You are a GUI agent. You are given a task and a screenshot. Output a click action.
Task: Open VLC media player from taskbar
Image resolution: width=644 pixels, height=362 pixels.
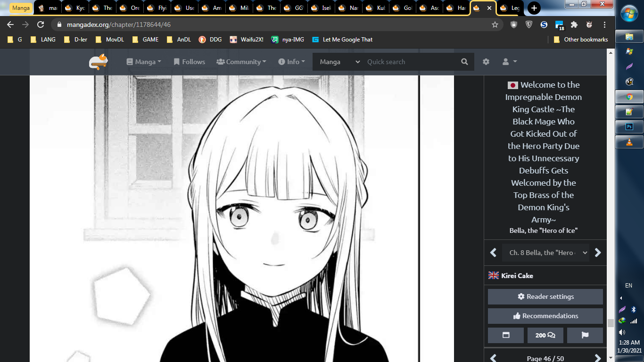click(629, 142)
